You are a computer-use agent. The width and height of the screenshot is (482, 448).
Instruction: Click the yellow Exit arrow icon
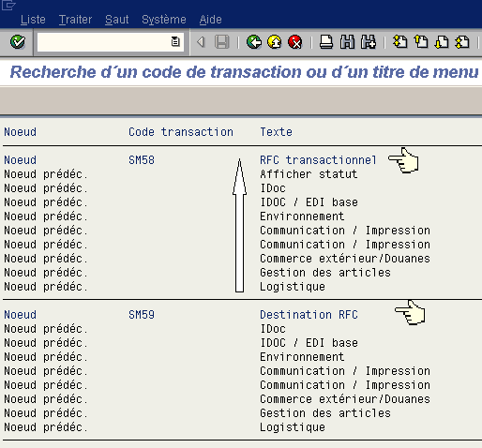point(275,42)
